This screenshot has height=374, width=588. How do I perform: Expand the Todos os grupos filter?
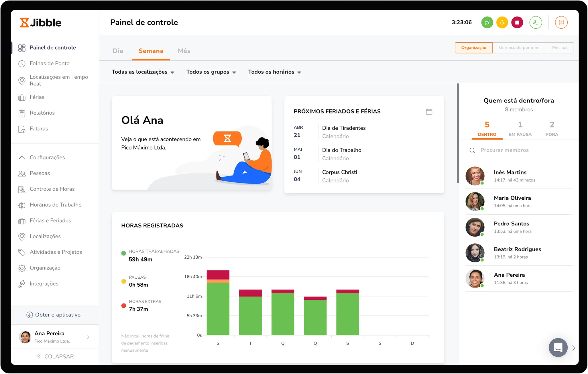pyautogui.click(x=211, y=72)
